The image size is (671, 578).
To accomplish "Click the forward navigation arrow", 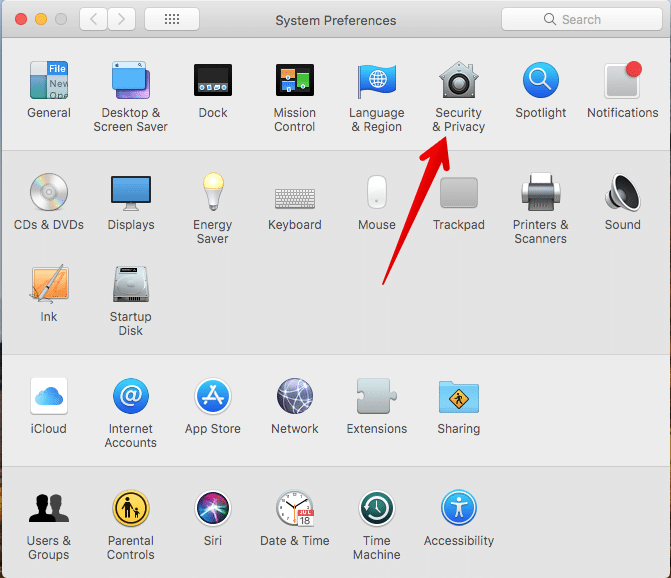I will (122, 19).
